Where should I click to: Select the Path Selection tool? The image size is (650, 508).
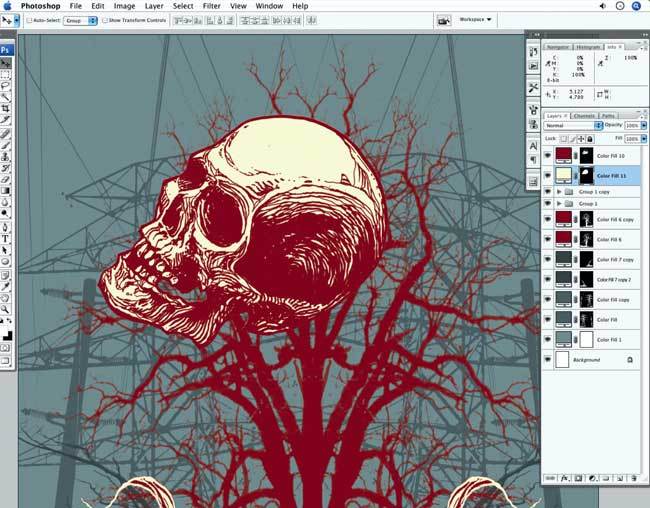coord(6,250)
